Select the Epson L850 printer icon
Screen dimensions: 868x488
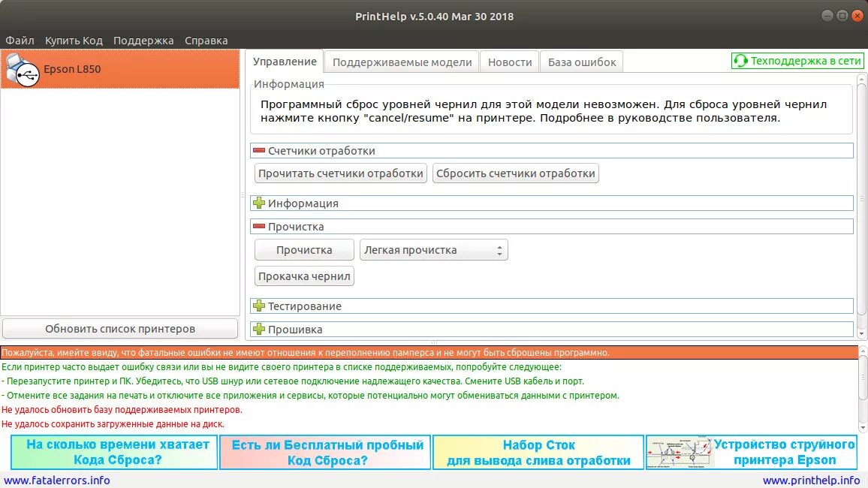pos(22,70)
